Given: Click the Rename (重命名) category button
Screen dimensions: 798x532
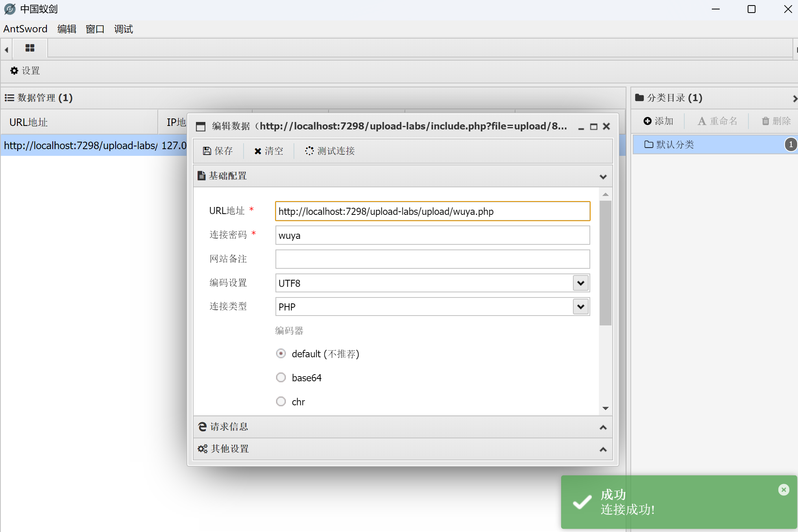Looking at the screenshot, I should [717, 121].
